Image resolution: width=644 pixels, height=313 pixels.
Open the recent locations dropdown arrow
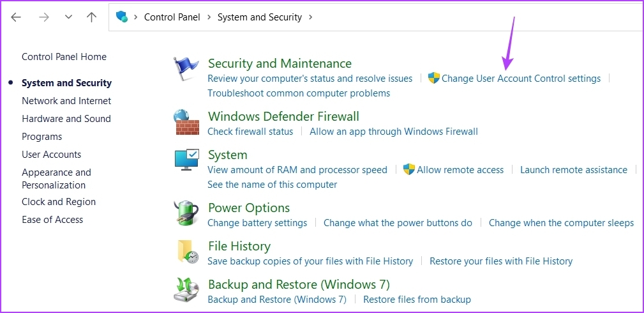(x=68, y=17)
